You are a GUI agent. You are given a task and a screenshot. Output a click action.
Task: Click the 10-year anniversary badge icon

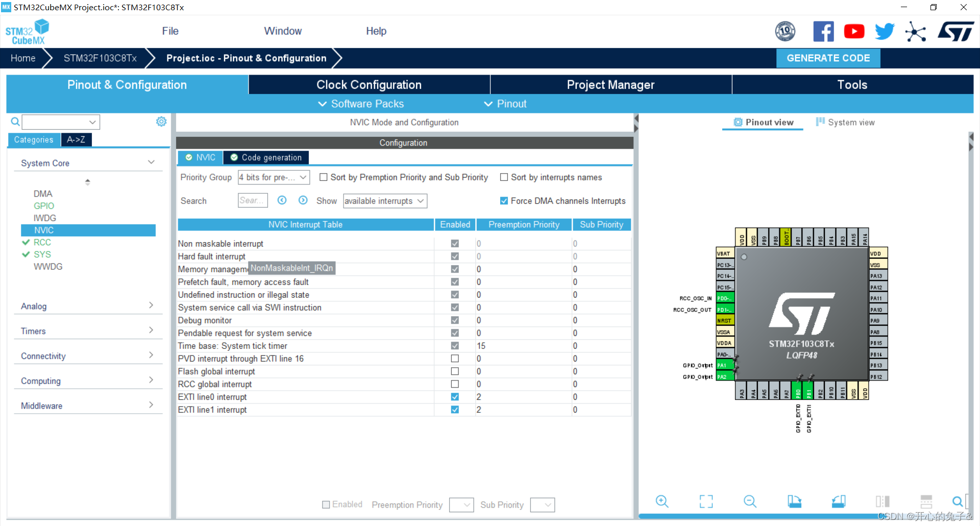coord(785,32)
